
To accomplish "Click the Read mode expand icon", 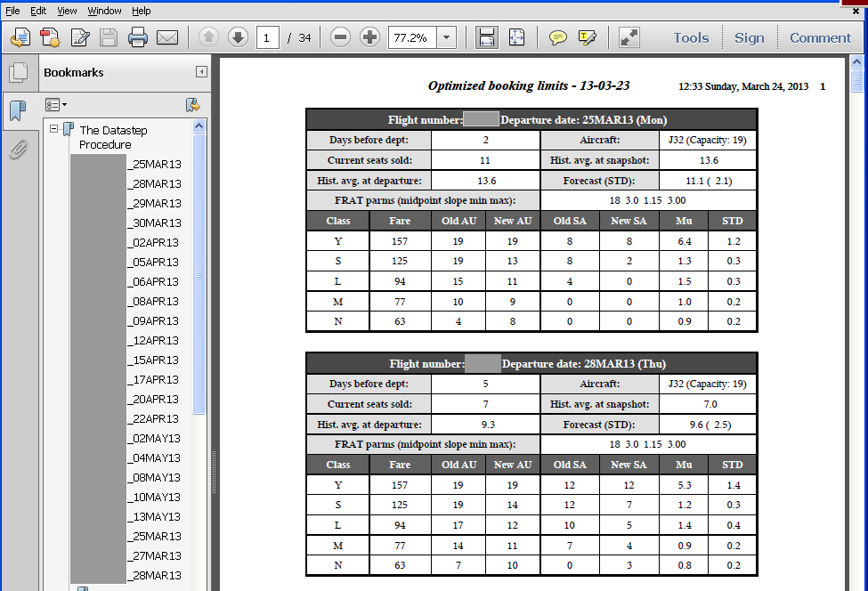I will click(x=629, y=37).
